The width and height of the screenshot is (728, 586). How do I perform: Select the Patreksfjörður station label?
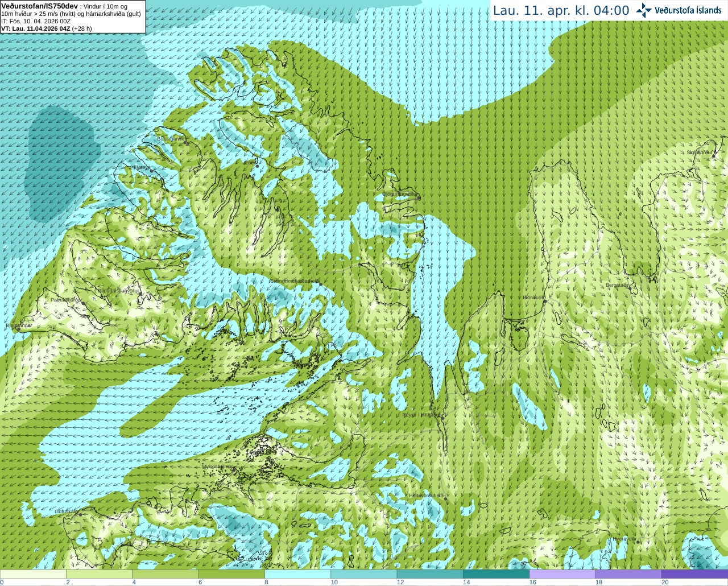(x=66, y=299)
